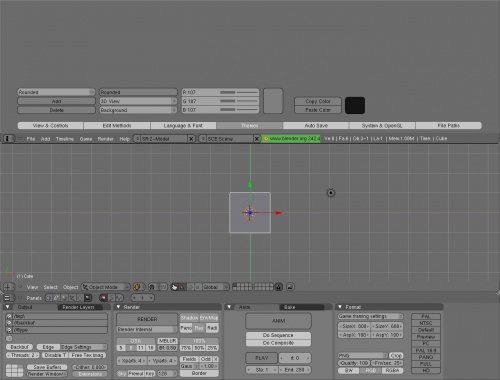Viewport: 500px width, 380px height.
Task: Click the draw type shading icon after Object Mode
Action: 138,287
